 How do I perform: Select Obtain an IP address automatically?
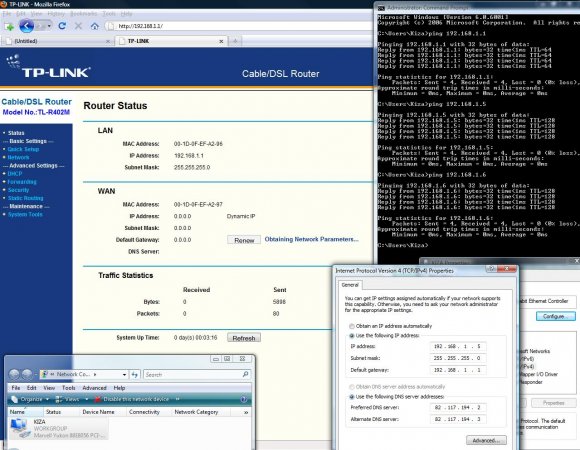[x=352, y=326]
